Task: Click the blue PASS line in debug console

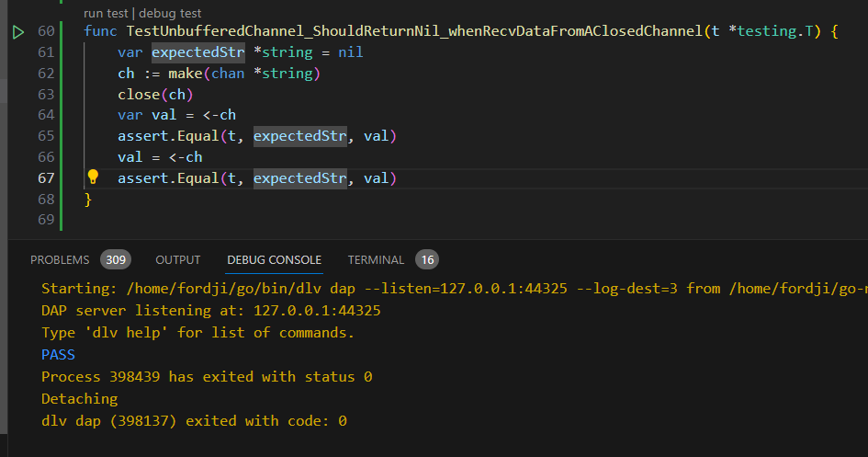Action: click(x=58, y=355)
